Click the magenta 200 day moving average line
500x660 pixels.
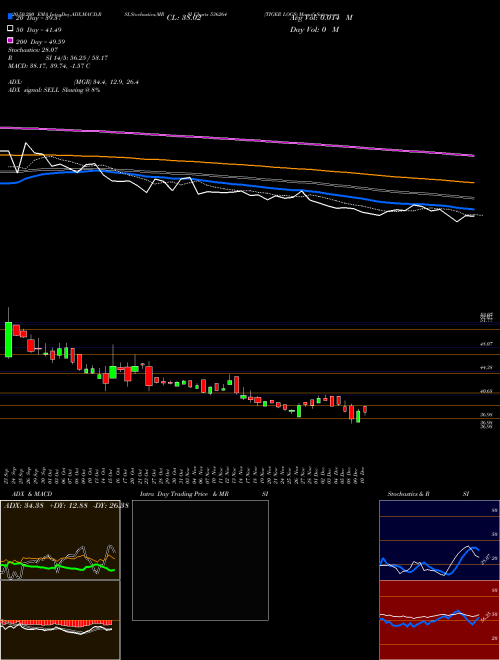(x=236, y=138)
